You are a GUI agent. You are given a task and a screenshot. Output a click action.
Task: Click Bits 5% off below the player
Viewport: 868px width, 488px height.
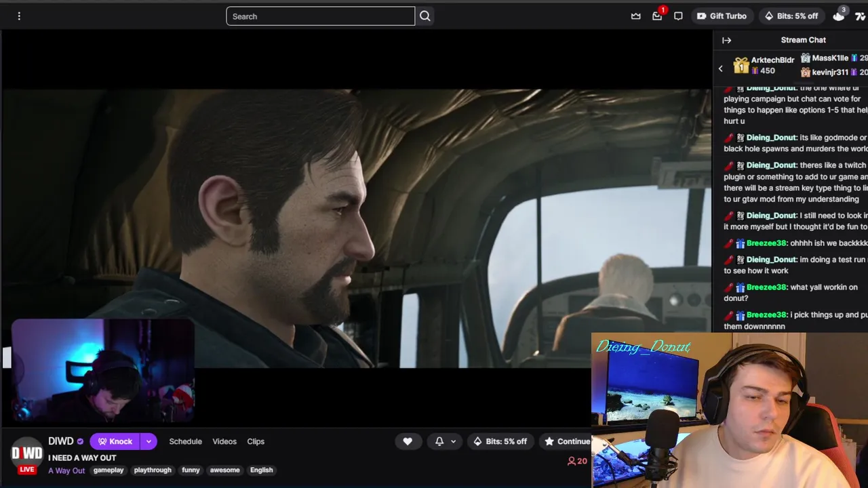click(x=500, y=441)
